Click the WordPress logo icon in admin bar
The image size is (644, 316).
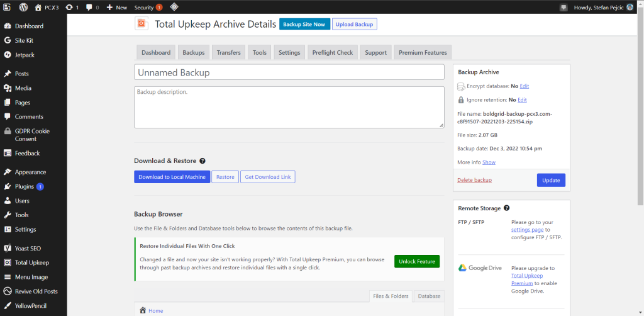(23, 7)
